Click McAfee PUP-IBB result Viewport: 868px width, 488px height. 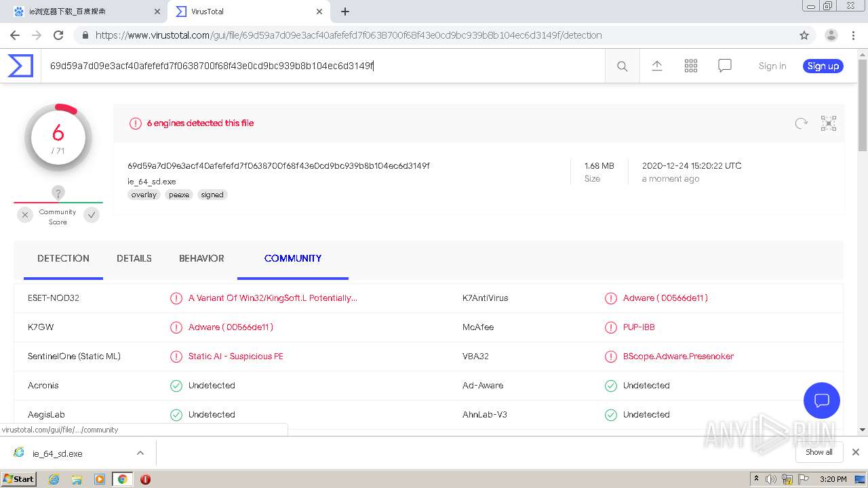pos(639,327)
